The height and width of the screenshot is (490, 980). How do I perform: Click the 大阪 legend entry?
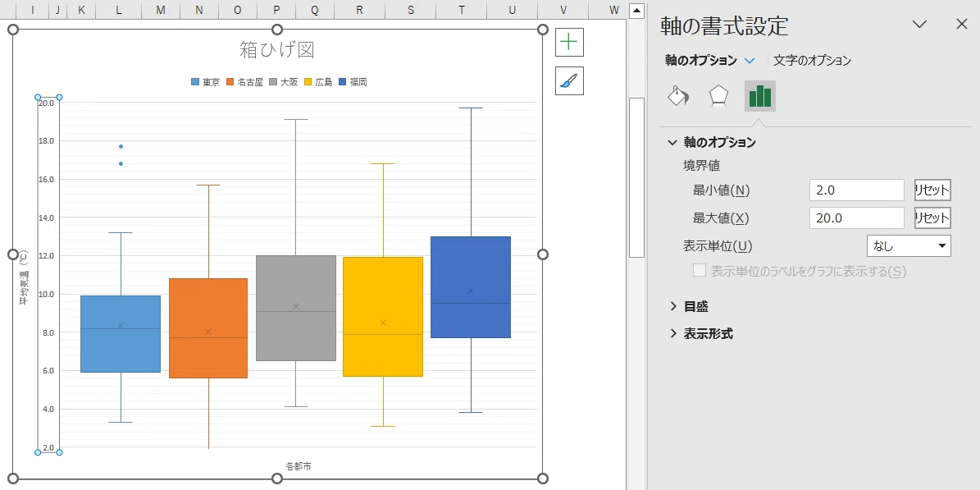point(284,82)
